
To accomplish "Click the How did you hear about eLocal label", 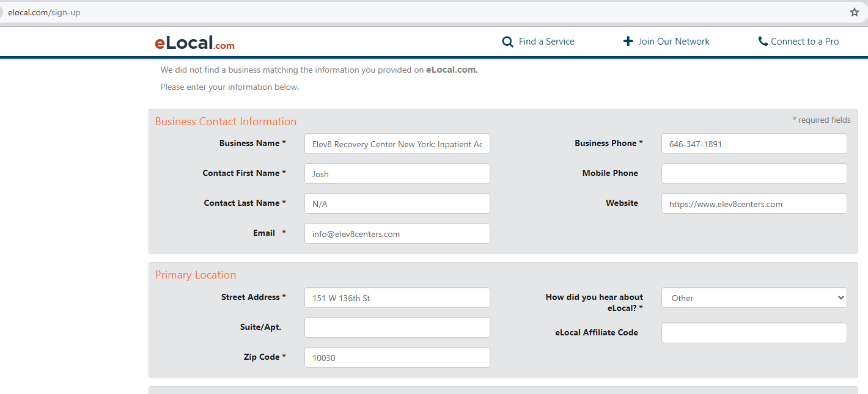I will click(x=594, y=303).
